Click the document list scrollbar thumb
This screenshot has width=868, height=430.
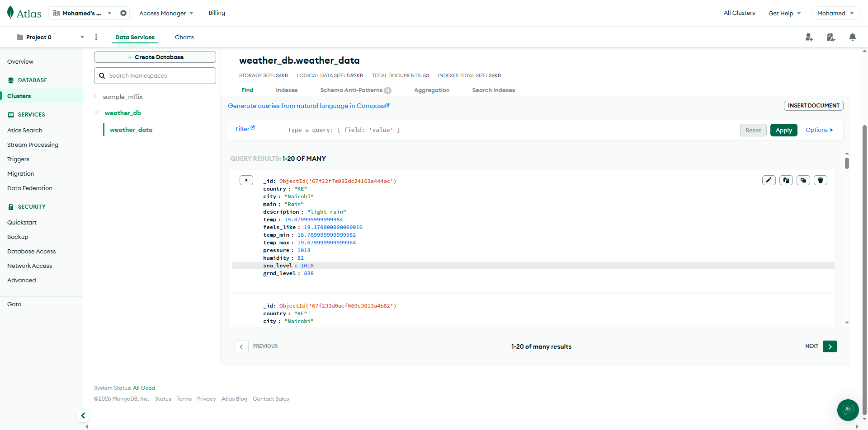tap(847, 163)
